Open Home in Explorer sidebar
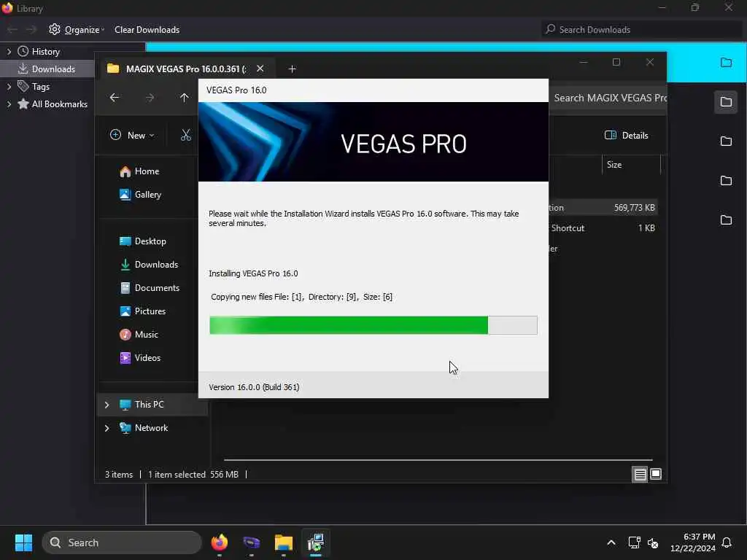 tap(139, 171)
